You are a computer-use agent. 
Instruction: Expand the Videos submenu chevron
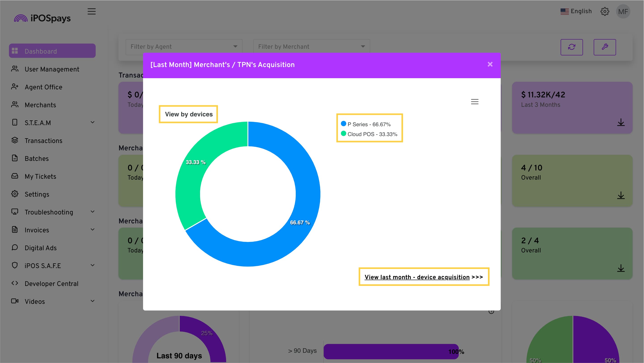[93, 301]
